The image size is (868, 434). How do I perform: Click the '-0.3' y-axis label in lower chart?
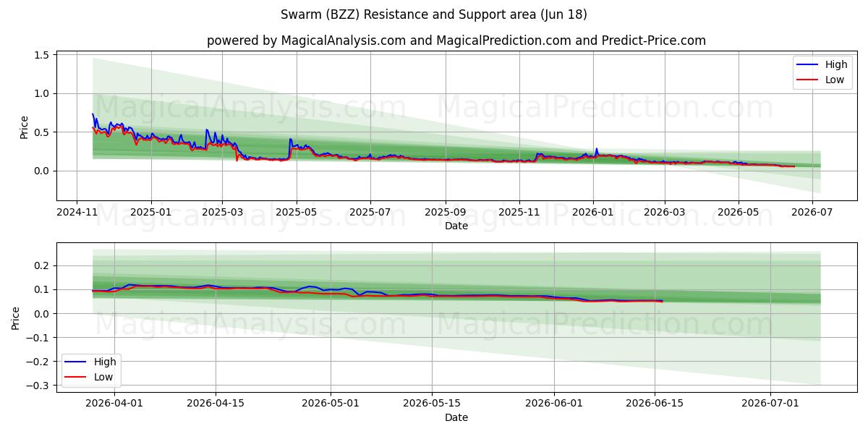(38, 386)
